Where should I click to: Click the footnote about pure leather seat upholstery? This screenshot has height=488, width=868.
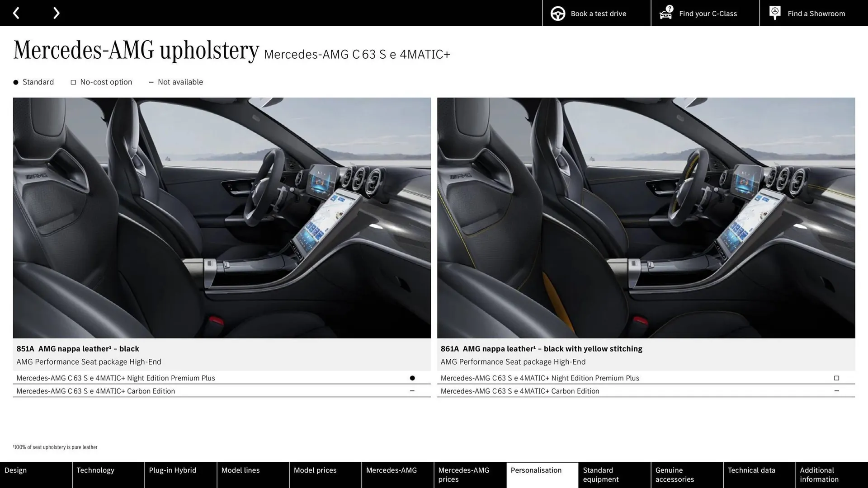pyautogui.click(x=55, y=447)
